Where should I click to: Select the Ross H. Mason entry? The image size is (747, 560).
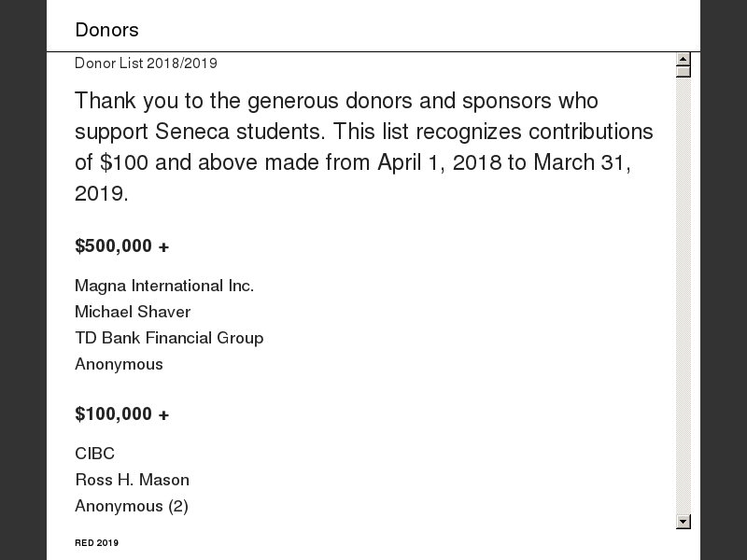(132, 480)
